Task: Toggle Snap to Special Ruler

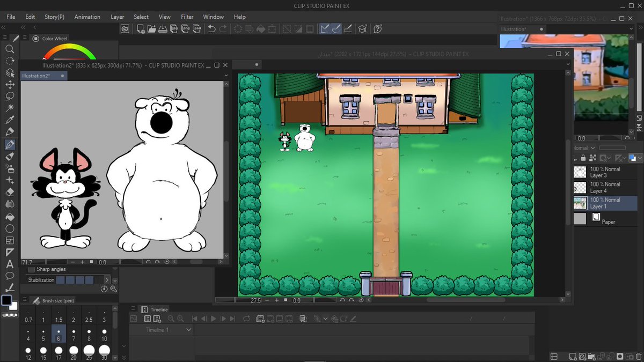Action: [336, 29]
